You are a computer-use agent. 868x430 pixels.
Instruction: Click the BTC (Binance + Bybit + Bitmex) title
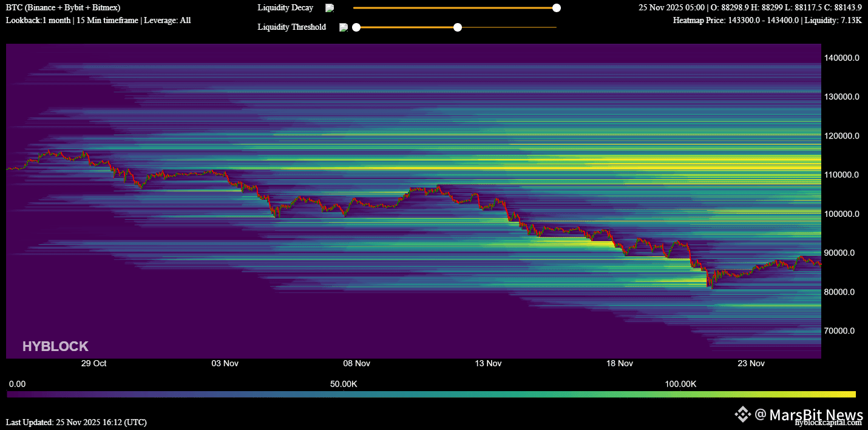tap(63, 8)
